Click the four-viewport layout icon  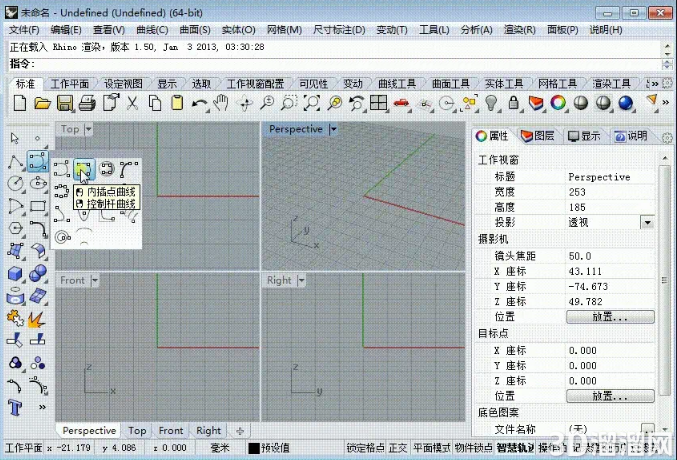[x=378, y=103]
